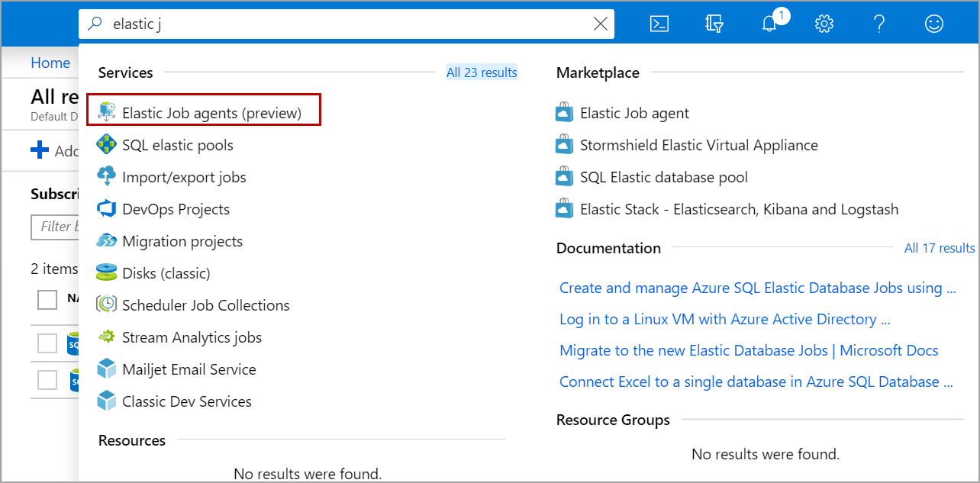Open Migrate to the new Elastic Database Jobs doc

pyautogui.click(x=749, y=350)
